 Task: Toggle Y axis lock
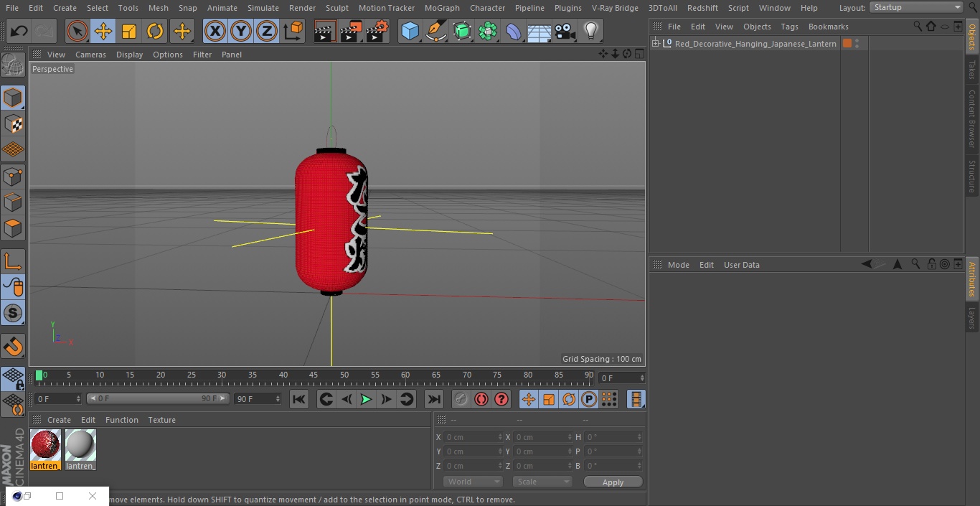coord(241,32)
